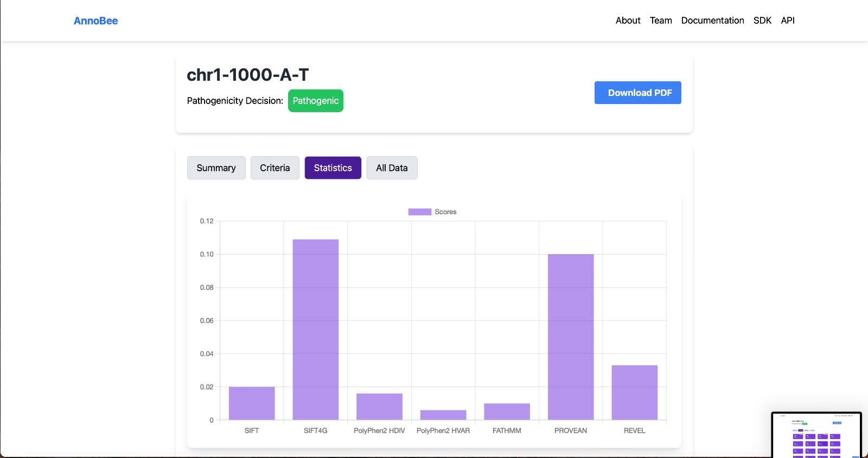Viewport: 868px width, 458px height.
Task: Open Documentation in the navbar
Action: [712, 21]
